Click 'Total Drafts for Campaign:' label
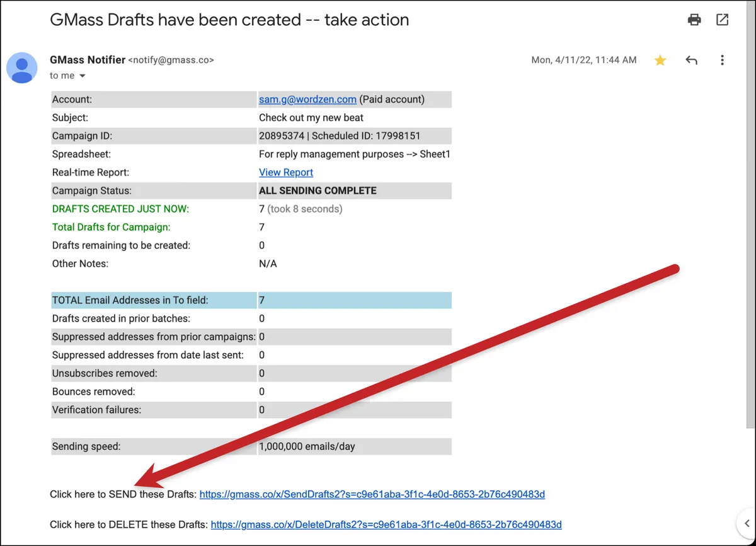Screen dimensions: 756x546 coord(111,228)
